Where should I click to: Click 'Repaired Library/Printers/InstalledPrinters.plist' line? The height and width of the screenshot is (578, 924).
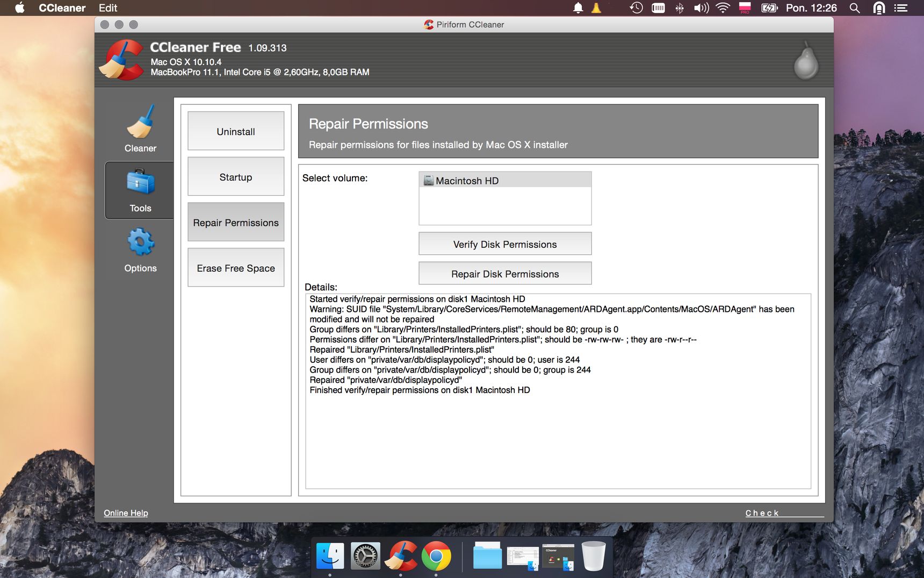[x=402, y=349]
